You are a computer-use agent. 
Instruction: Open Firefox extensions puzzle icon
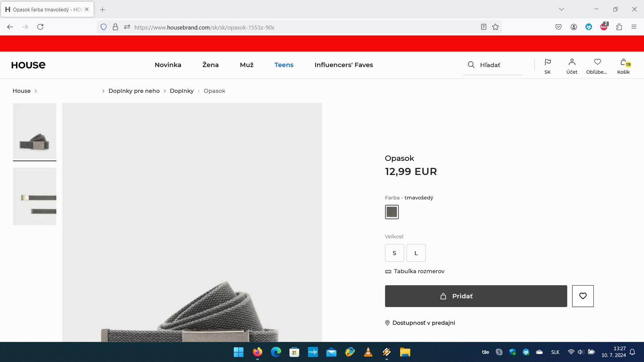click(x=619, y=27)
